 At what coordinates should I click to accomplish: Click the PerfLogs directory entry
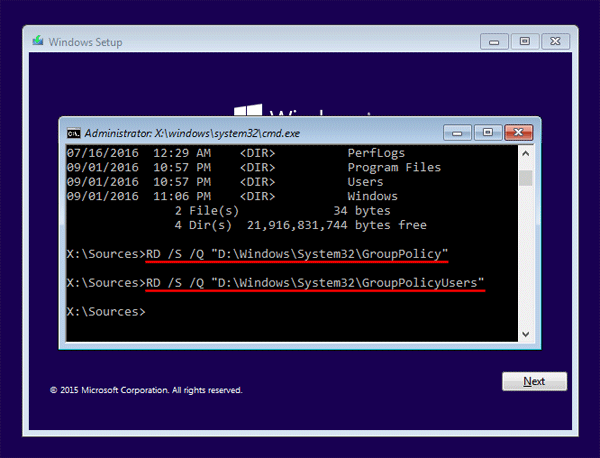click(376, 153)
